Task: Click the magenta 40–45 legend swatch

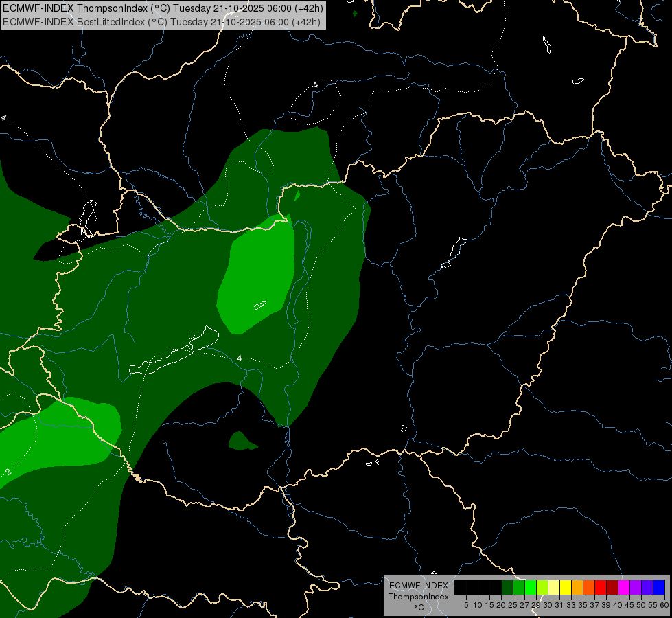Action: tap(625, 587)
